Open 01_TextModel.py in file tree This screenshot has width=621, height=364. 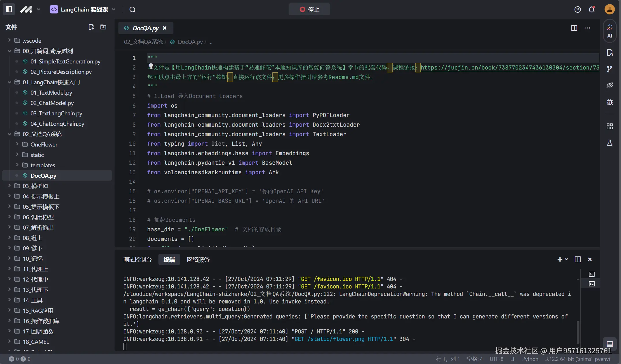click(x=51, y=93)
